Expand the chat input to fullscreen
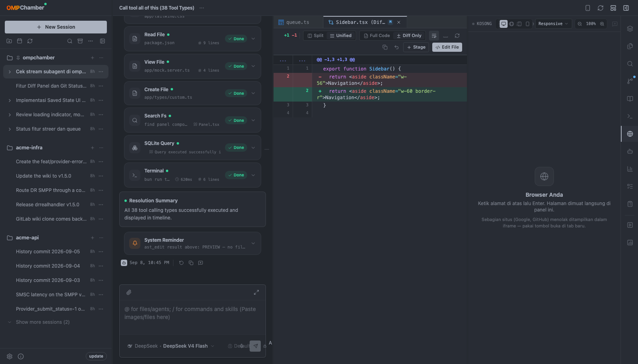 point(256,292)
